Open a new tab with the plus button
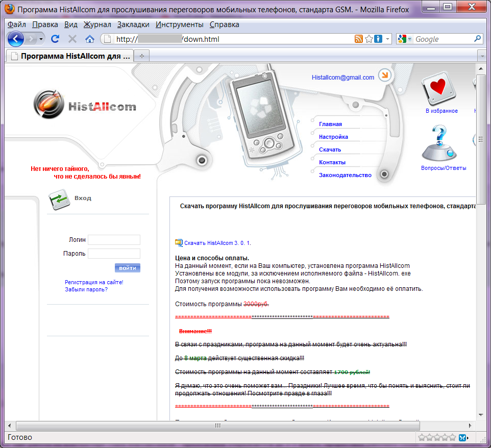 [142, 56]
